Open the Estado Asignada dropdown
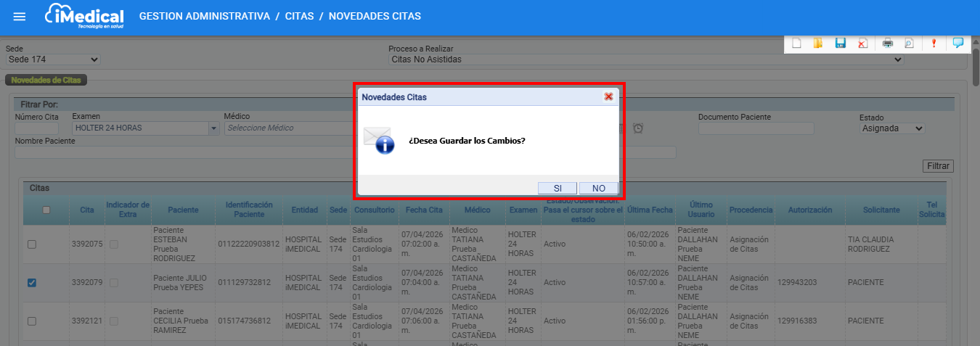 [891, 128]
